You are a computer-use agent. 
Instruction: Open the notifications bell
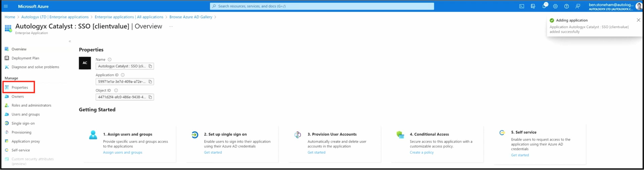[x=544, y=6]
